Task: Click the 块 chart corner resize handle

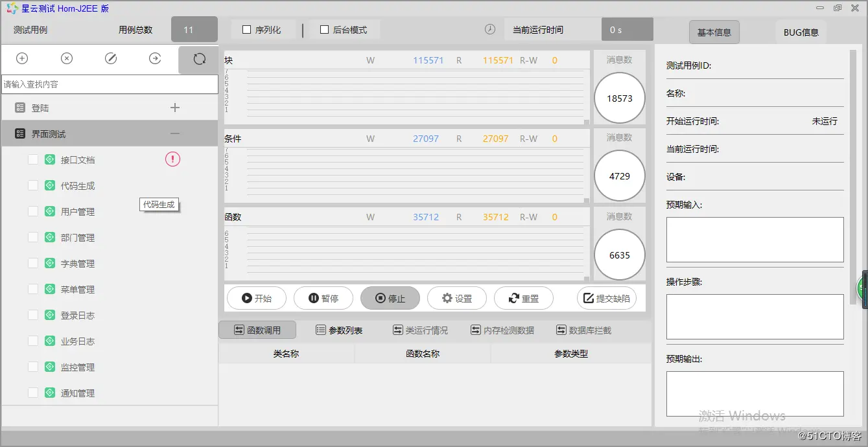Action: [587, 122]
